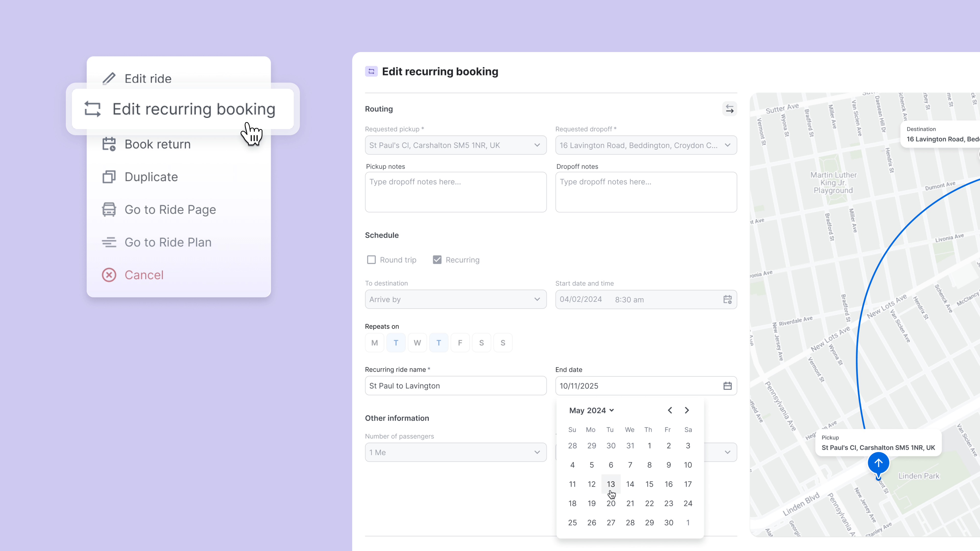This screenshot has height=551, width=980.
Task: Click the loop icon for Edit recurring booking
Action: [x=92, y=109]
